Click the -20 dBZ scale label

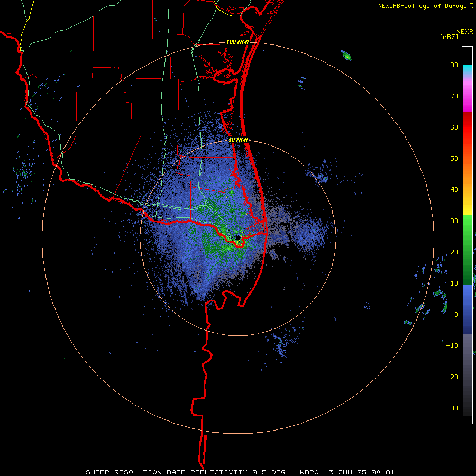[x=452, y=377]
